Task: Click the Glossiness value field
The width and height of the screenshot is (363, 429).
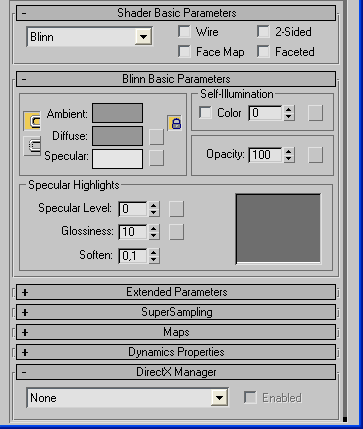Action: click(x=133, y=232)
